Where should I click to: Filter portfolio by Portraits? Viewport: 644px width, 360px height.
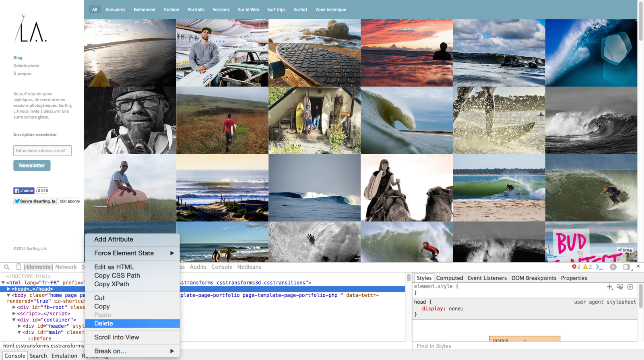tap(196, 10)
